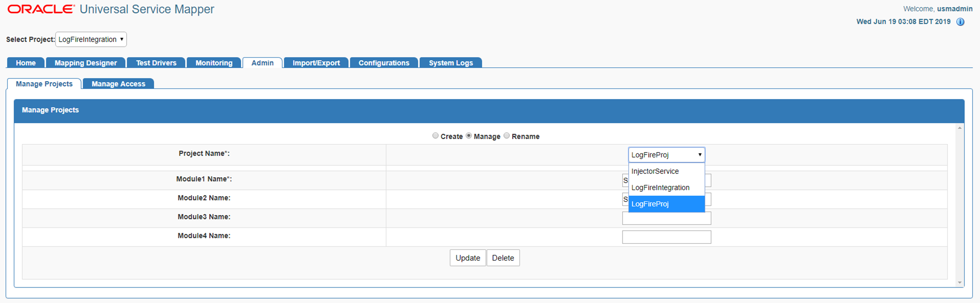Click the scrollbar down arrow in Manage Projects panel

coord(960,282)
